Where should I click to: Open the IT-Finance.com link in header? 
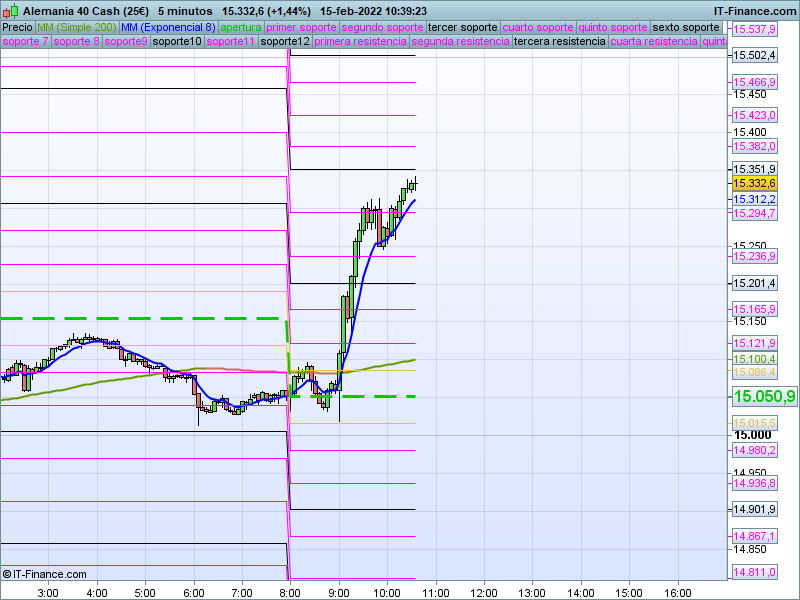[x=755, y=11]
